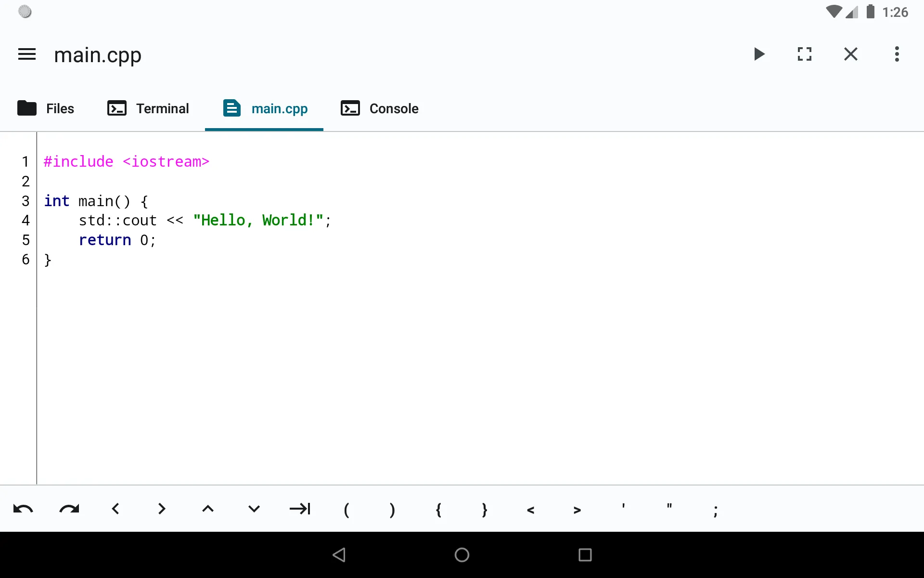Enter fullscreen editing mode
Screen dimensions: 924x578
805,54
